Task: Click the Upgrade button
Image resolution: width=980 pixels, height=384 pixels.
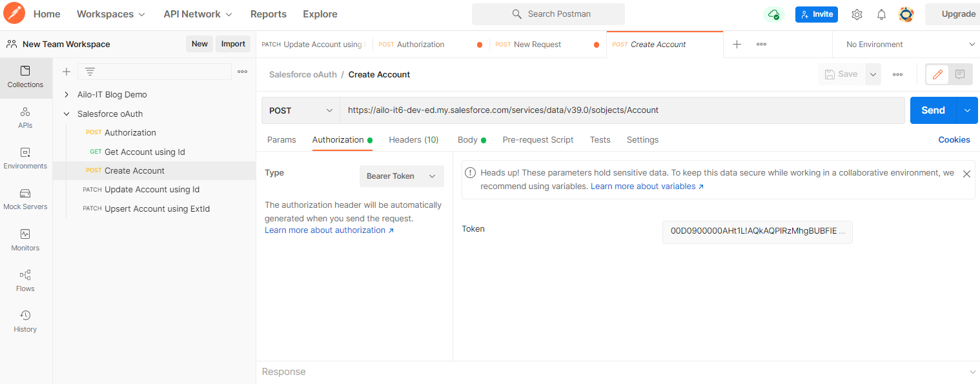Action: click(953, 14)
